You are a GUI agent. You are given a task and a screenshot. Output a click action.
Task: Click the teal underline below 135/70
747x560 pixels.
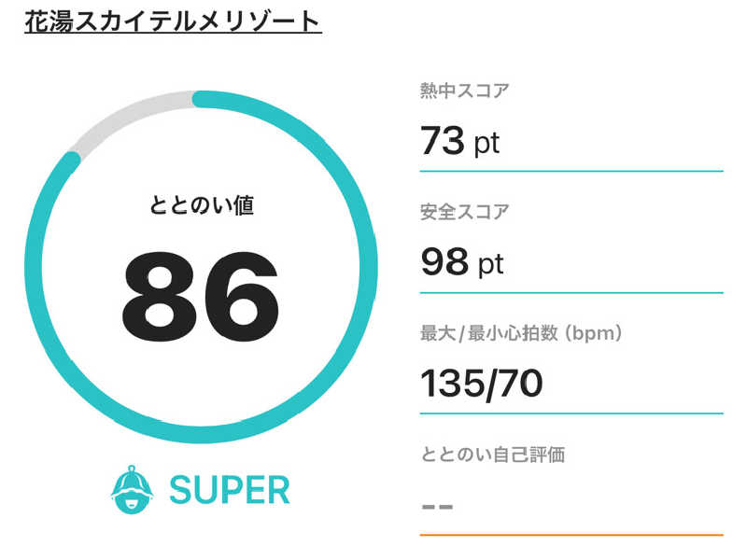point(571,413)
